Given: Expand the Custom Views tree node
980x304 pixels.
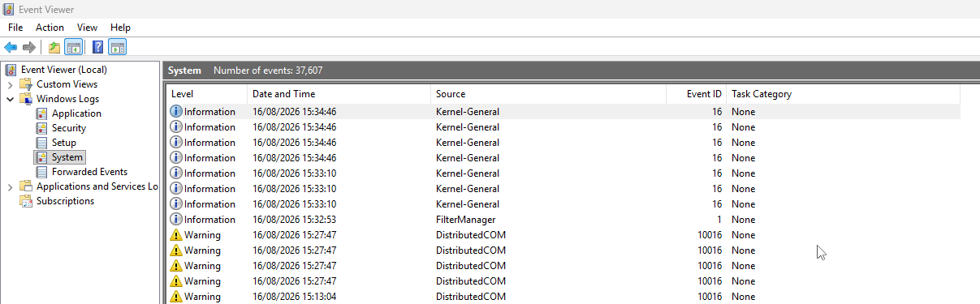Looking at the screenshot, I should click(10, 84).
